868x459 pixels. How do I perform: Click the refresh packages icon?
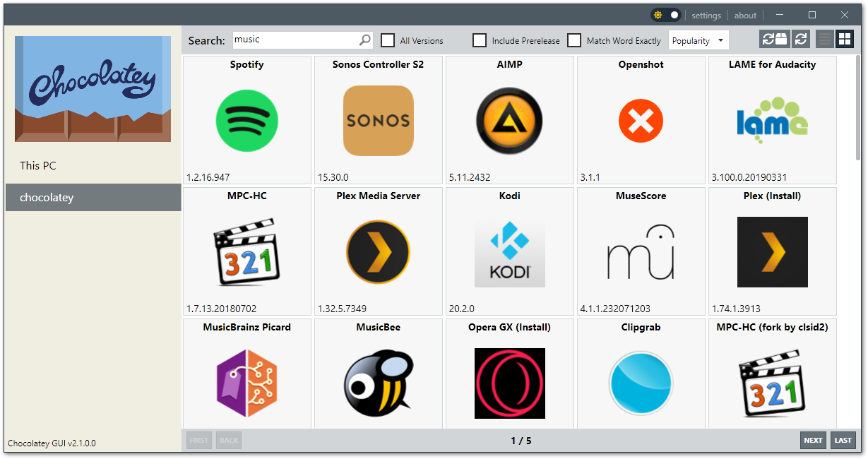click(x=801, y=40)
